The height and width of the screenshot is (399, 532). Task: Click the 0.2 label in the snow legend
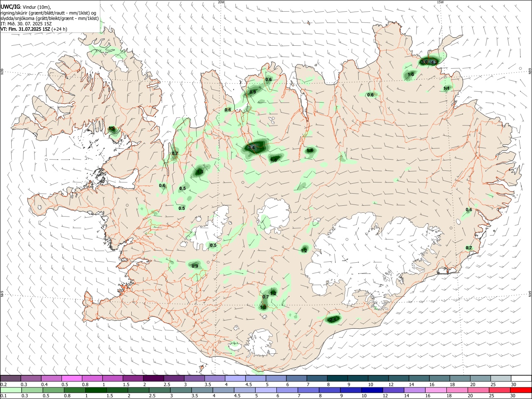tap(3, 385)
